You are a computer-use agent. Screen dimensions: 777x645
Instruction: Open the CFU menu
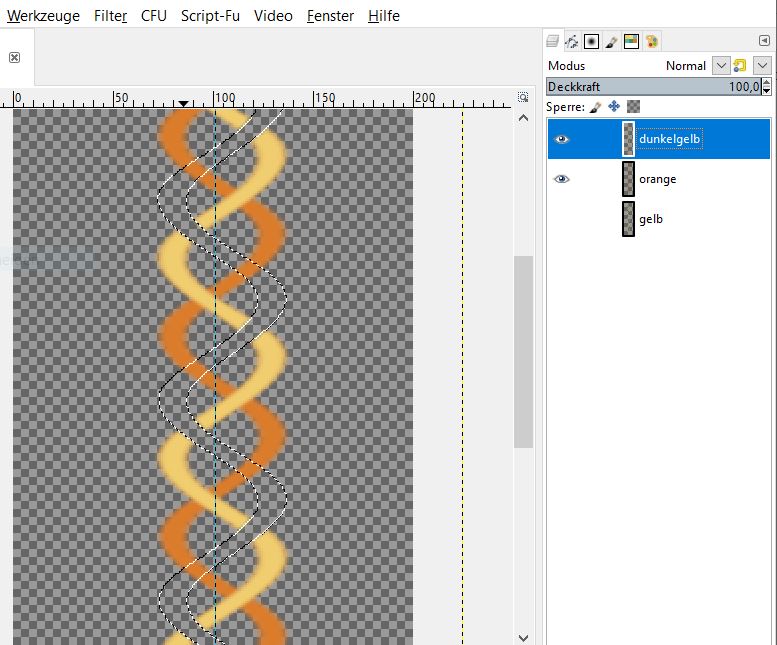click(x=154, y=16)
